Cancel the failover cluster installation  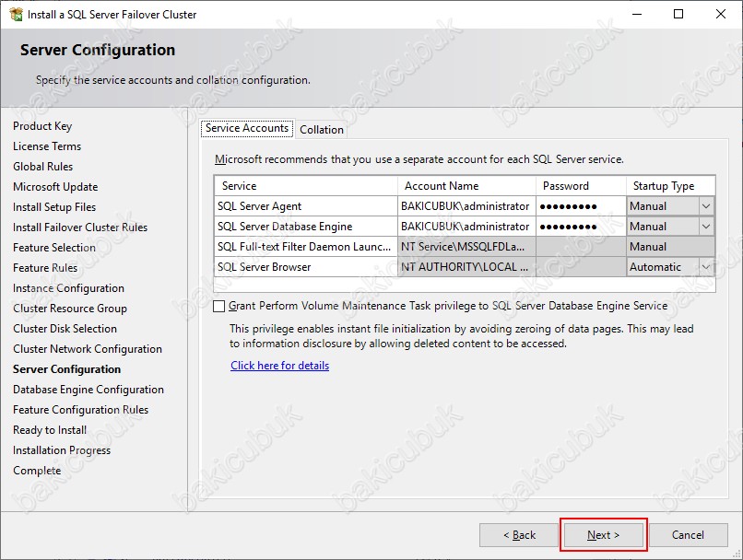688,535
